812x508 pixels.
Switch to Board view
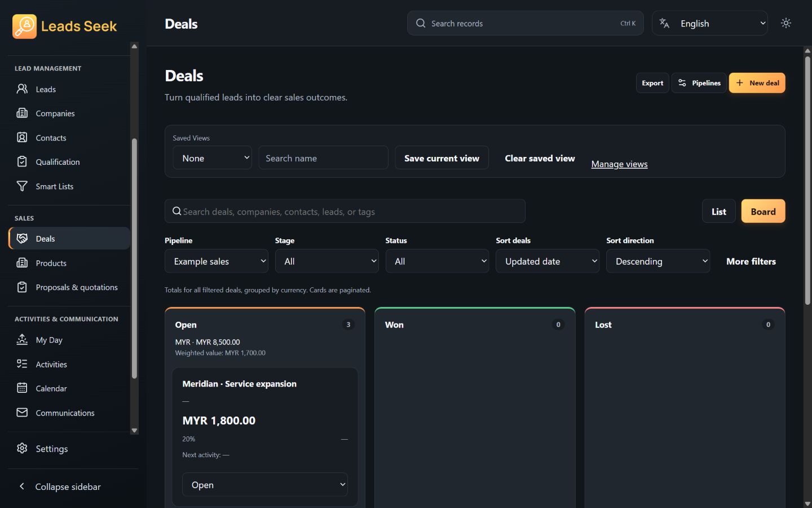pyautogui.click(x=763, y=212)
